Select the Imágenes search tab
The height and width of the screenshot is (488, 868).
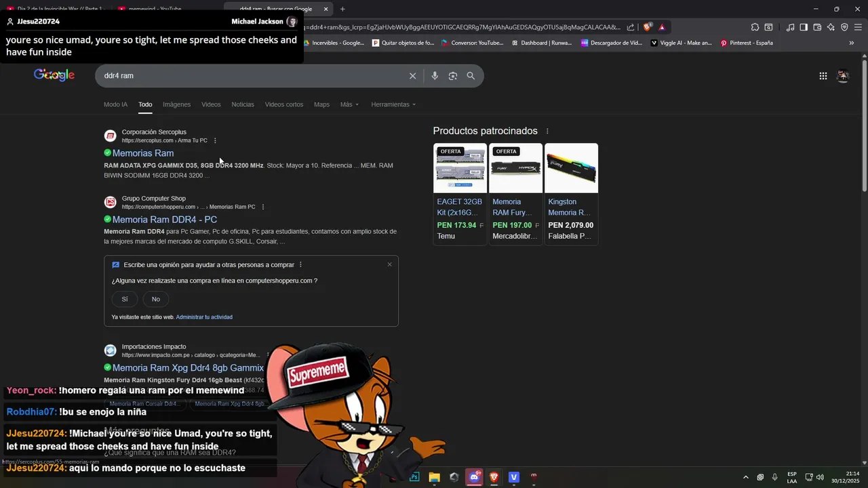tap(176, 104)
